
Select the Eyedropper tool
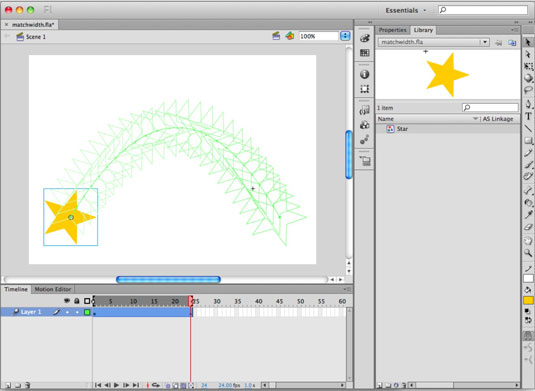click(x=528, y=214)
